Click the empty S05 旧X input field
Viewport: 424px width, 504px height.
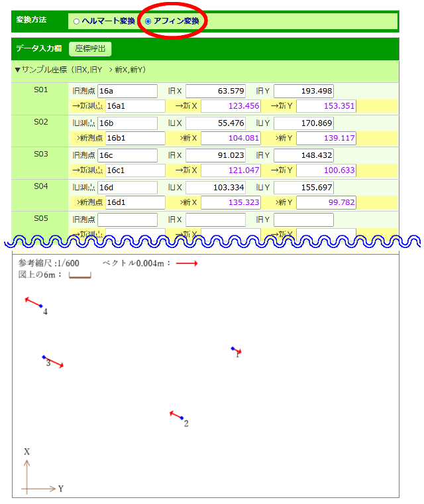[x=215, y=220]
